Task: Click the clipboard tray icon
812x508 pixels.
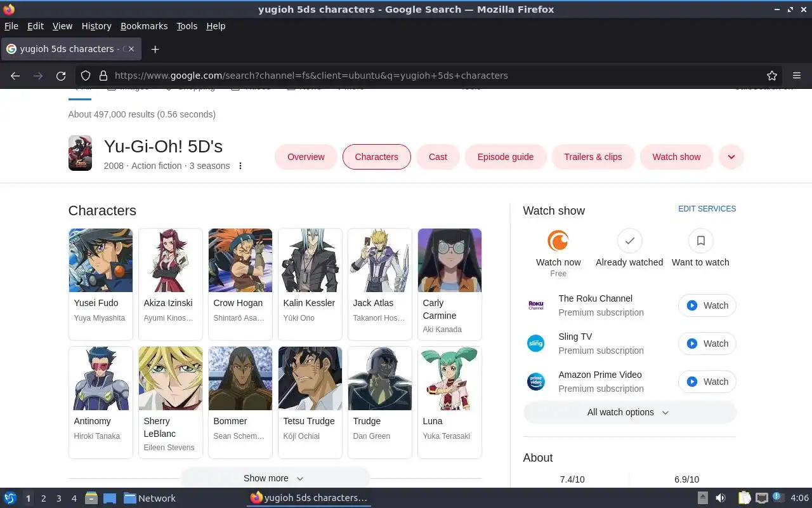Action: 745,498
